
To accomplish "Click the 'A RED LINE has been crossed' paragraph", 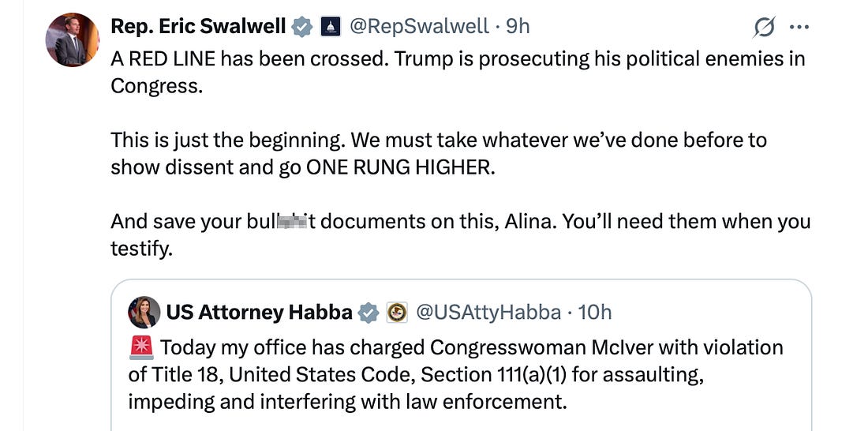I will [458, 71].
